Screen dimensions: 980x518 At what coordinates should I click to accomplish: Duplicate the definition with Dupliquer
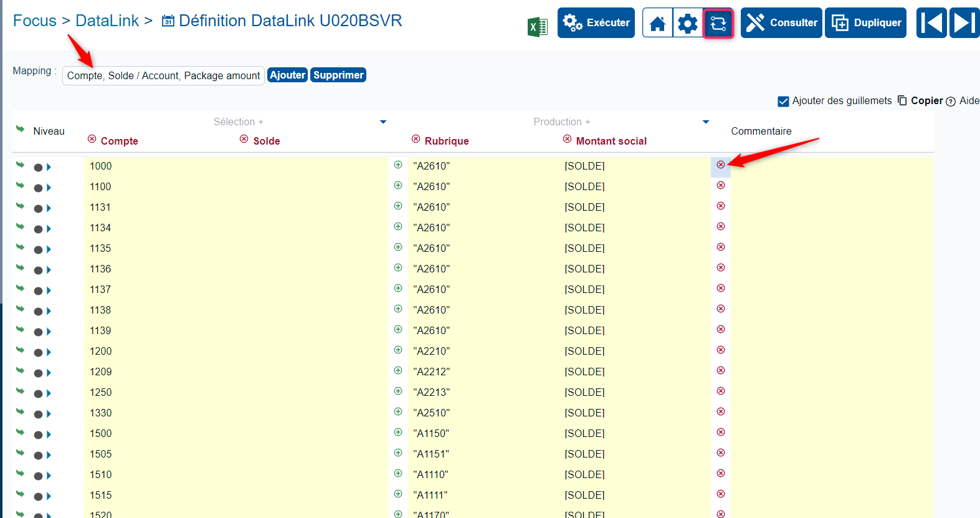pos(865,23)
